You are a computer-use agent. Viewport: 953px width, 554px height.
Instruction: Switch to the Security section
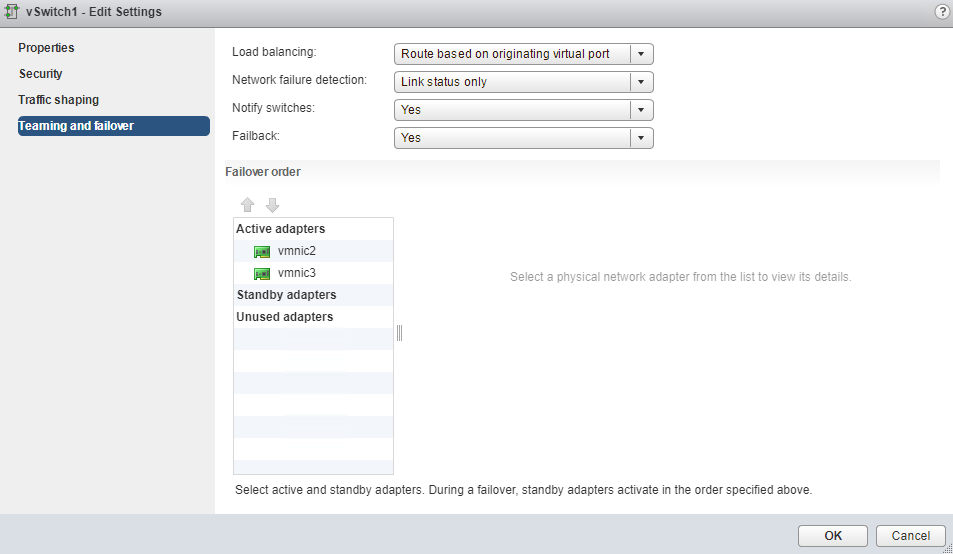(41, 74)
